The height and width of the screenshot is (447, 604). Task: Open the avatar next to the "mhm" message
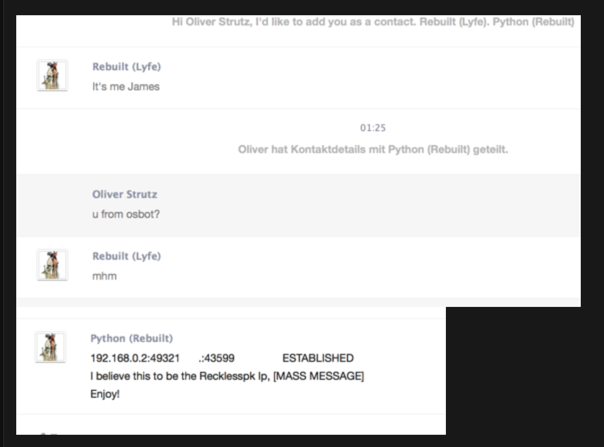pos(52,265)
